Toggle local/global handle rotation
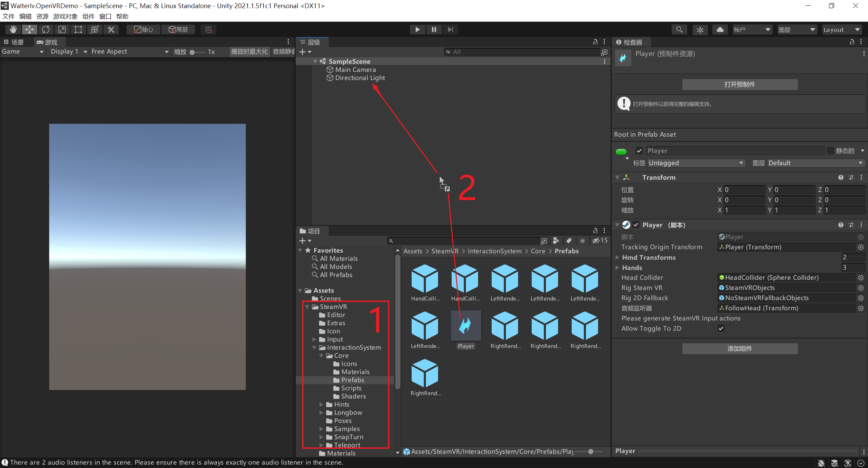868x468 pixels. [x=178, y=30]
